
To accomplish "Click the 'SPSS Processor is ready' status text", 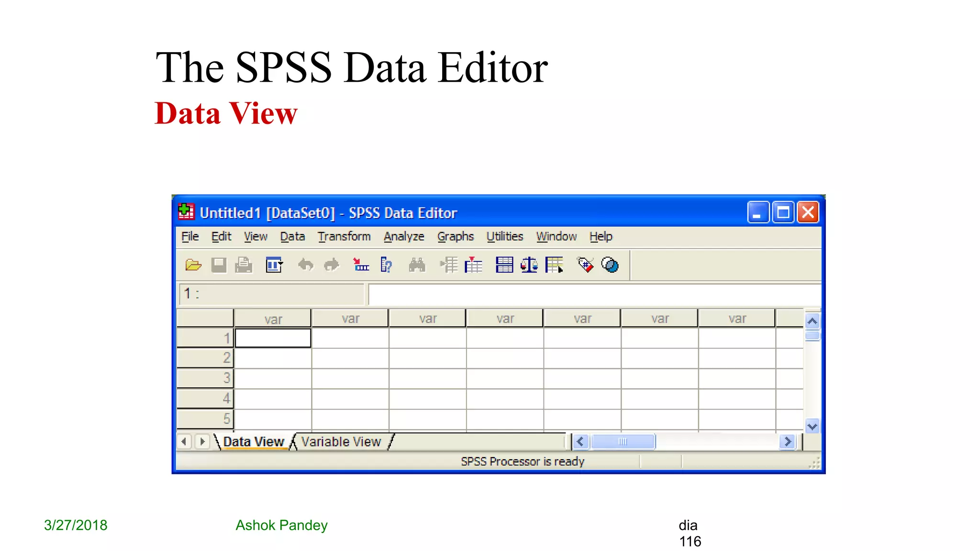I will [523, 462].
